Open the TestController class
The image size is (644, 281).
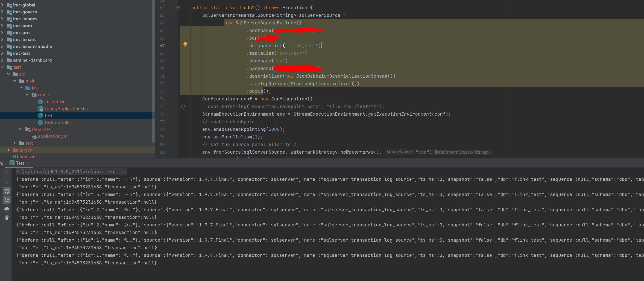click(x=58, y=123)
